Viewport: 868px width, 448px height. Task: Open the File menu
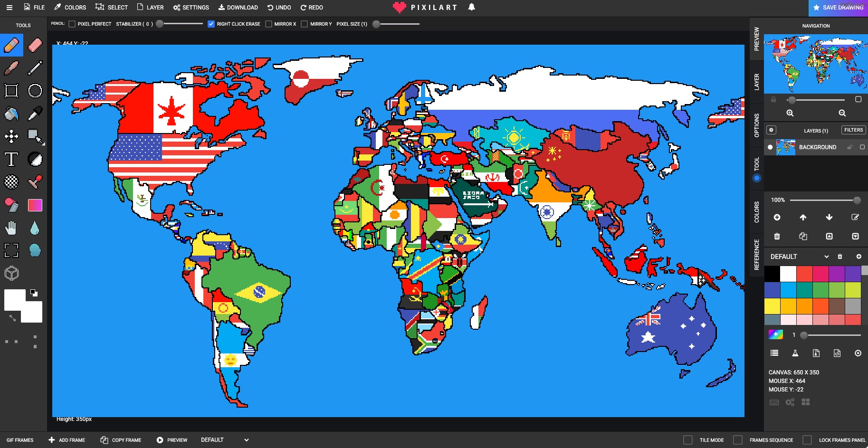[34, 8]
